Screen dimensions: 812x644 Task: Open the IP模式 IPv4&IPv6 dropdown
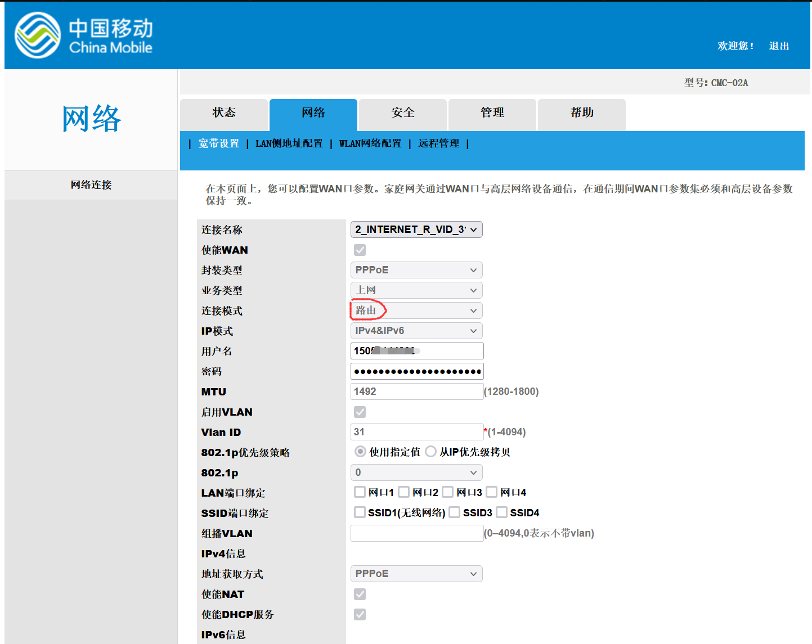pyautogui.click(x=416, y=331)
